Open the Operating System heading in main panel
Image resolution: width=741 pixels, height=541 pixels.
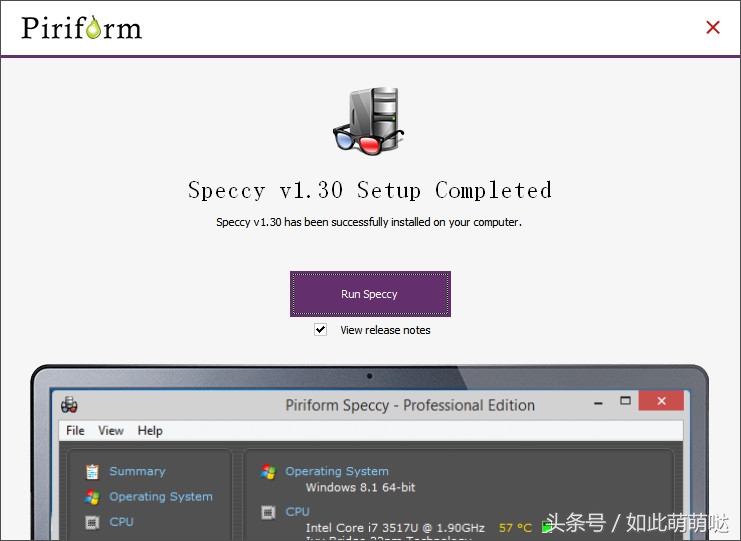[x=337, y=471]
